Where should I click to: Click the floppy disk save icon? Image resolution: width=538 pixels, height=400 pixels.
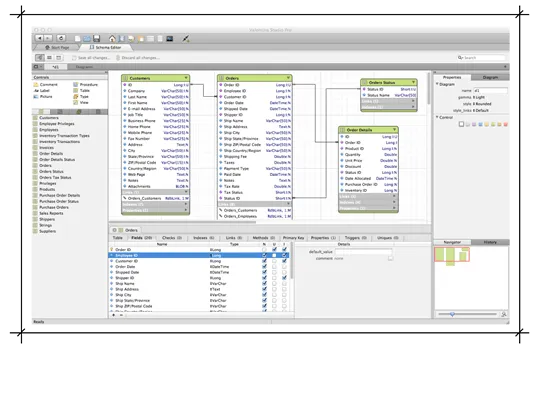tap(96, 38)
